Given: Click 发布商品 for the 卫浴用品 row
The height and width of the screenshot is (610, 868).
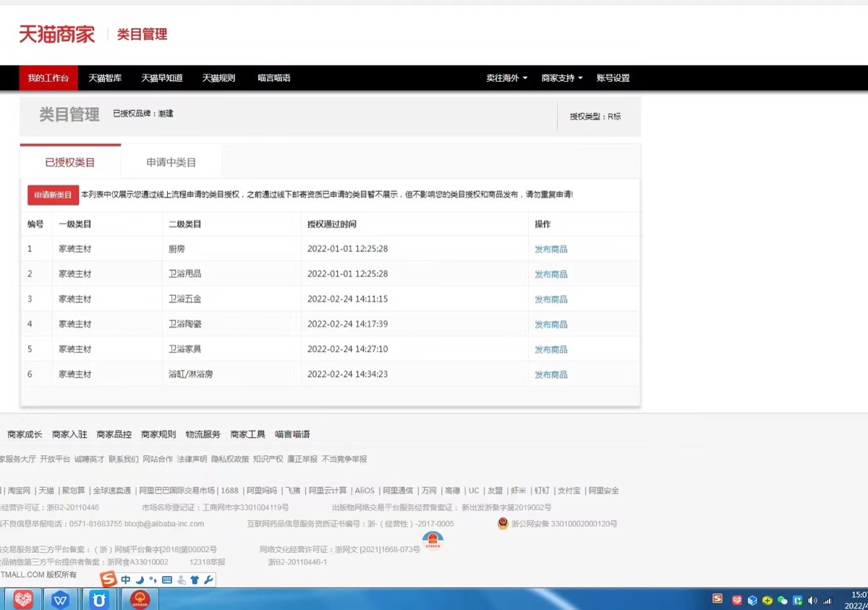Looking at the screenshot, I should 550,274.
